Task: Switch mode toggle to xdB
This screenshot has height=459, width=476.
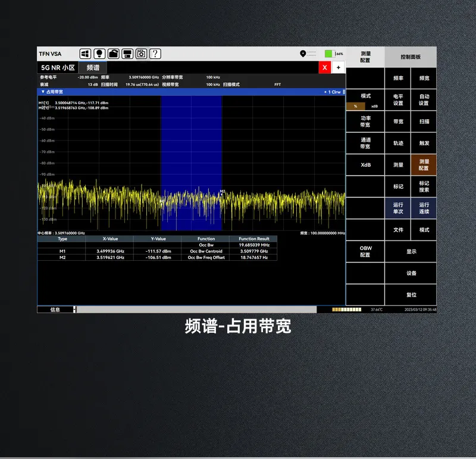Action: click(375, 106)
